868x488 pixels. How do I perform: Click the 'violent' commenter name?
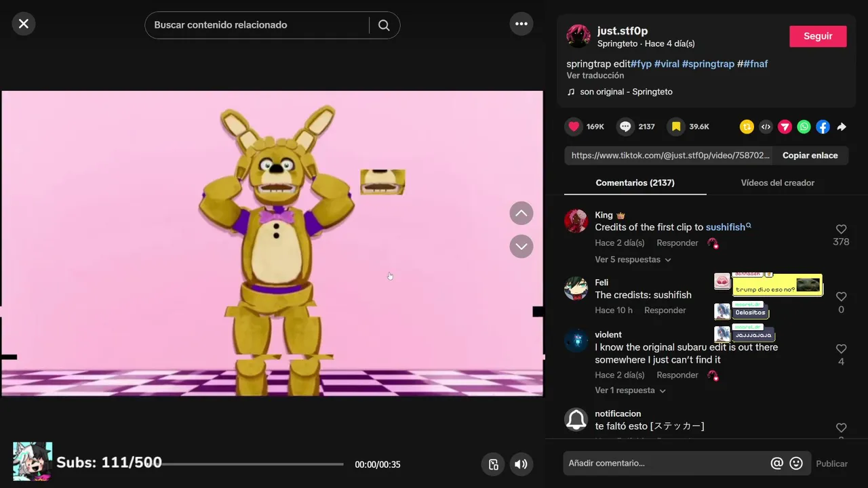pos(608,335)
